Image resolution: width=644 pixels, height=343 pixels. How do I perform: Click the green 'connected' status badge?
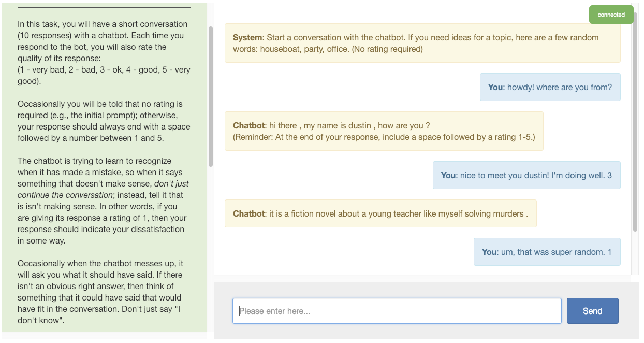[x=611, y=15]
